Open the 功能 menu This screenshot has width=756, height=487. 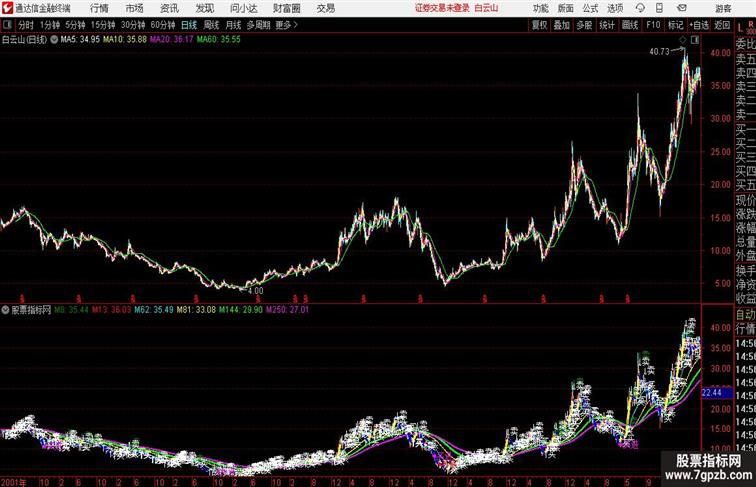point(540,8)
